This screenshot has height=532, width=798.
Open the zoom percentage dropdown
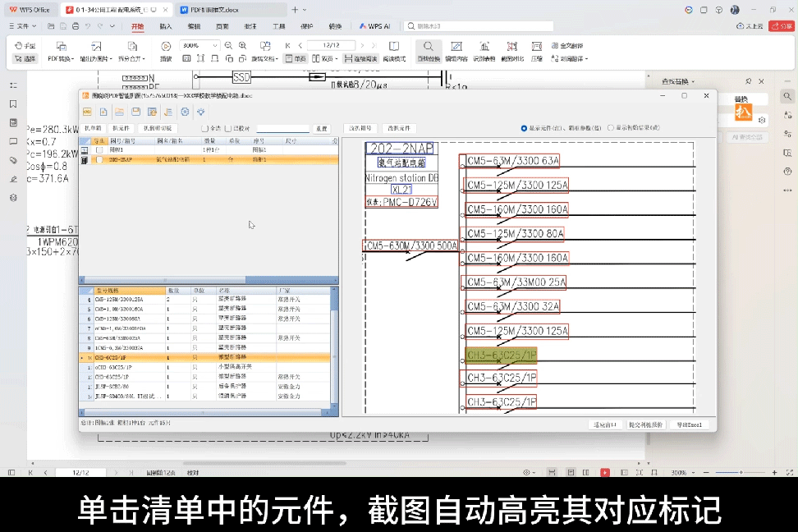pyautogui.click(x=215, y=46)
